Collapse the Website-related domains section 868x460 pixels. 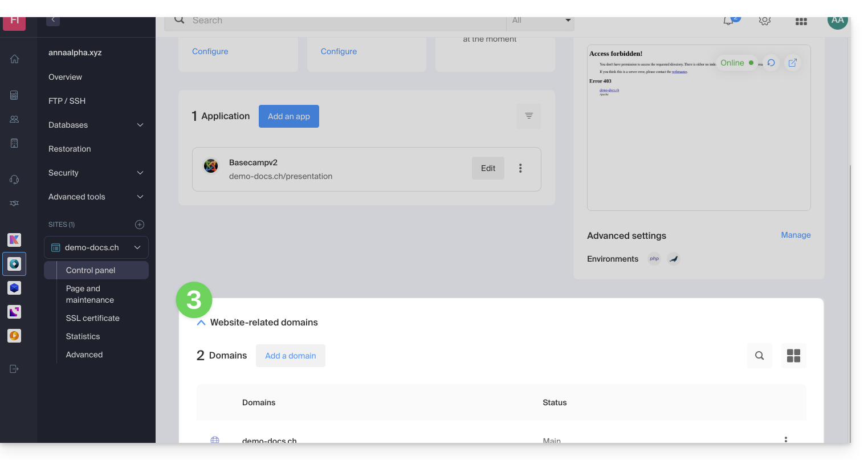tap(201, 323)
